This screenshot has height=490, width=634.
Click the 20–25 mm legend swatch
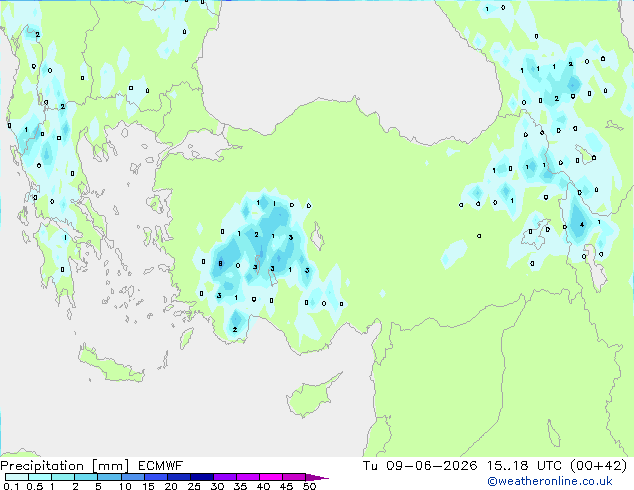tap(179, 477)
